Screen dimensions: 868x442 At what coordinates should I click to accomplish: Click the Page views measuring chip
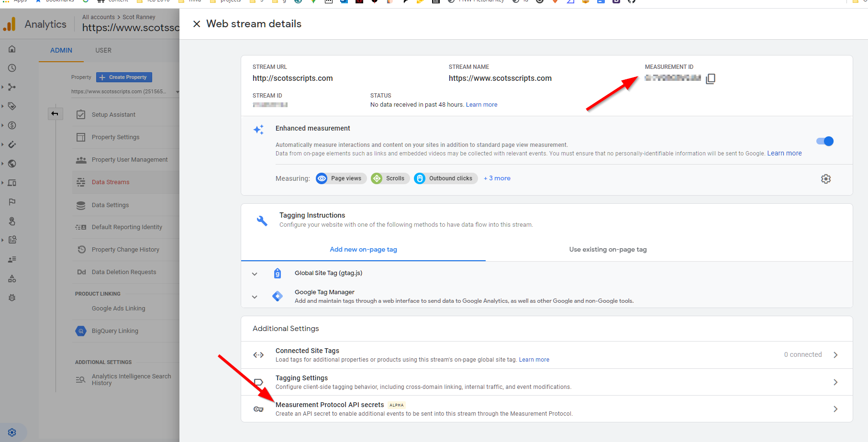(x=341, y=178)
